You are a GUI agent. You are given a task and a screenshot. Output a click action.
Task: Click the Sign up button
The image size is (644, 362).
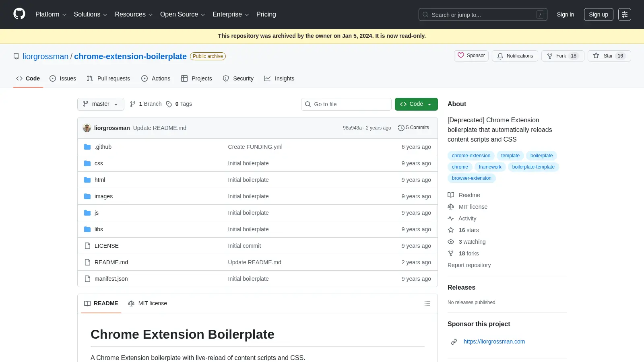click(599, 14)
